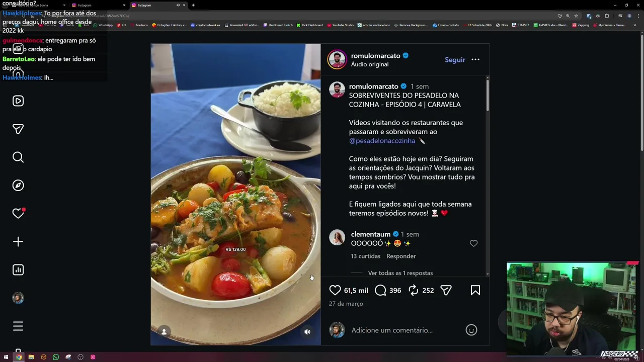Click the food reel video image

point(235,194)
